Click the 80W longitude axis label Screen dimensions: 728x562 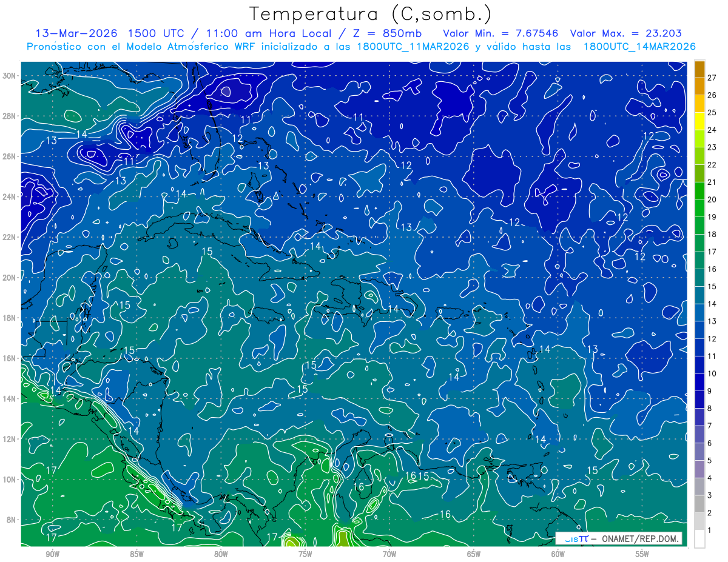(x=221, y=554)
